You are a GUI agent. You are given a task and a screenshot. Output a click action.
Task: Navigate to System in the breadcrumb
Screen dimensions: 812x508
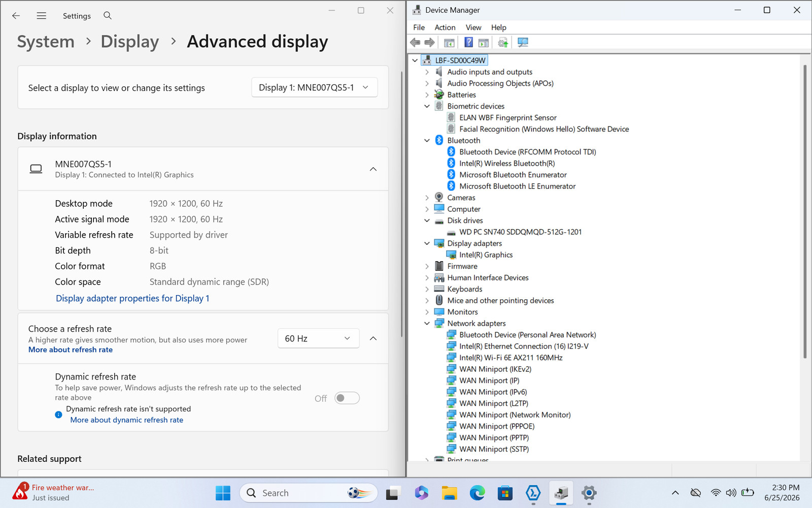click(46, 42)
